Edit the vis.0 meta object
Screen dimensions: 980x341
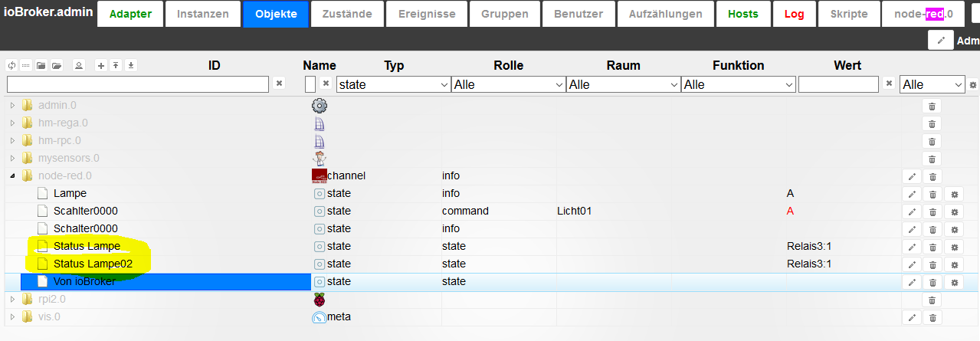pyautogui.click(x=912, y=317)
